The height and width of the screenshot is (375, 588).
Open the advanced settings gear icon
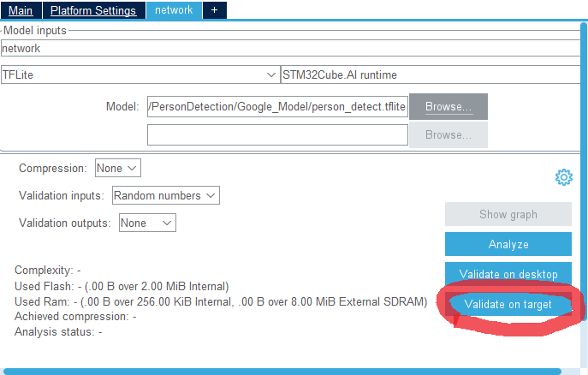click(564, 177)
